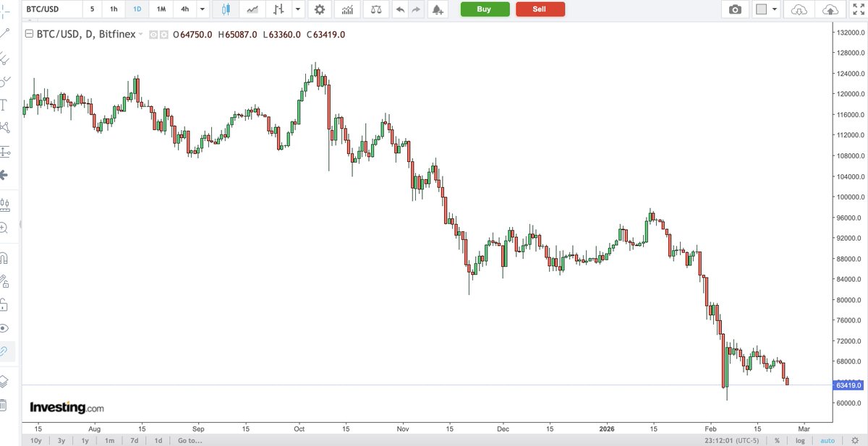Take a chart snapshot with camera
The width and height of the screenshot is (868, 446).
click(x=735, y=9)
